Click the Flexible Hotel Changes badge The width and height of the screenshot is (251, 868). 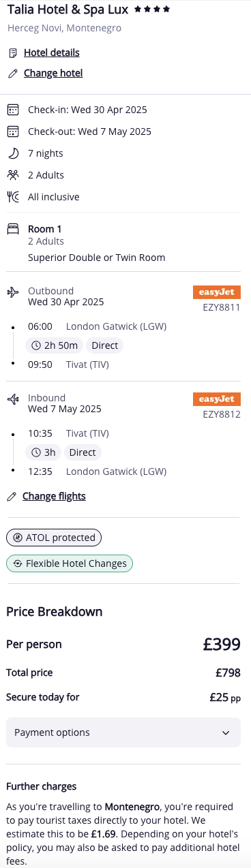(70, 563)
